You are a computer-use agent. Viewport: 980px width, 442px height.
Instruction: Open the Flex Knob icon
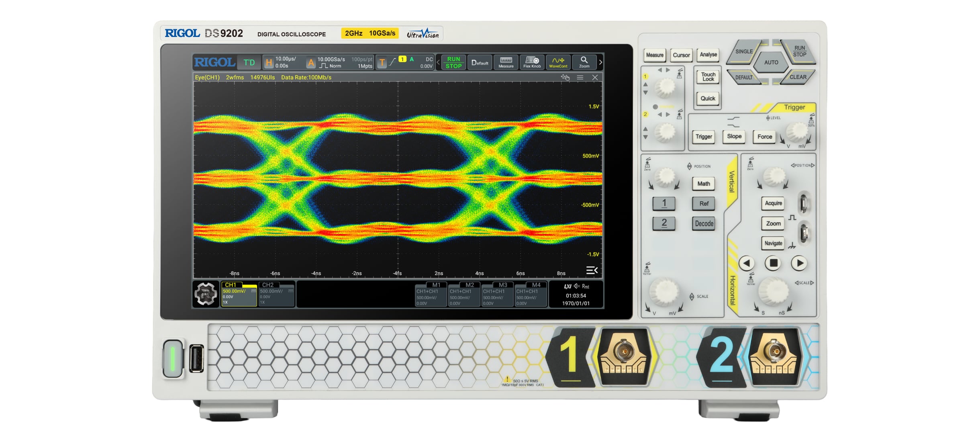(532, 62)
